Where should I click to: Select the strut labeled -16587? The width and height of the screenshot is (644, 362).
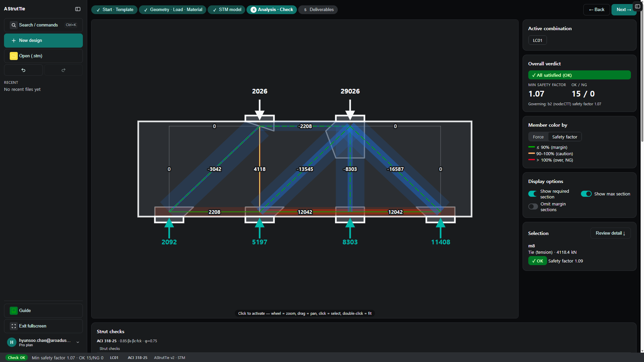[x=395, y=169]
